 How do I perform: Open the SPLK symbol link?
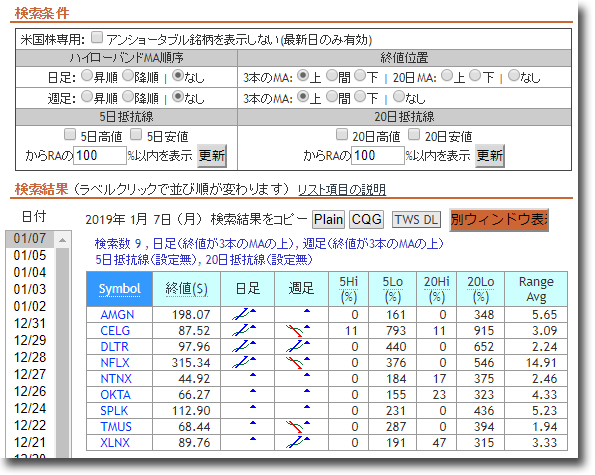pyautogui.click(x=114, y=411)
